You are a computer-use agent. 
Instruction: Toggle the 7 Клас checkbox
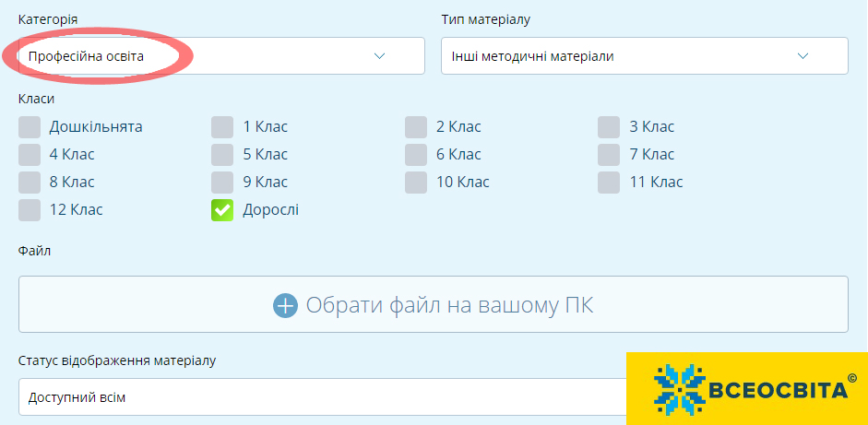coord(609,155)
